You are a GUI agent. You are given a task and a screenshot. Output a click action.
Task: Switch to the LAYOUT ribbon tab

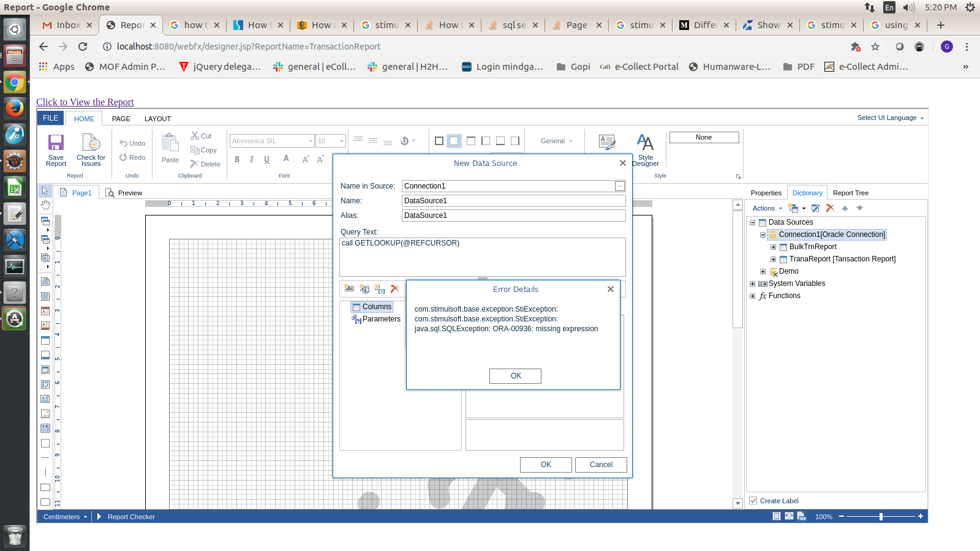[x=157, y=119]
